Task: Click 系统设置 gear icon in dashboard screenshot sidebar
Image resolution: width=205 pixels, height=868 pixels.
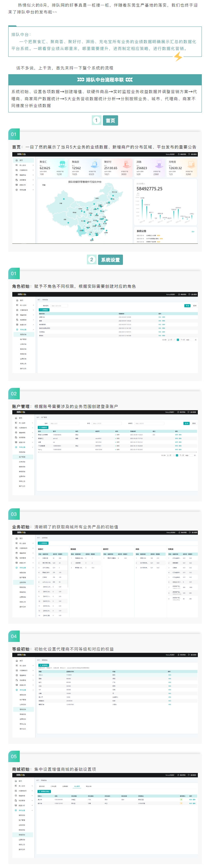Action: [16, 190]
